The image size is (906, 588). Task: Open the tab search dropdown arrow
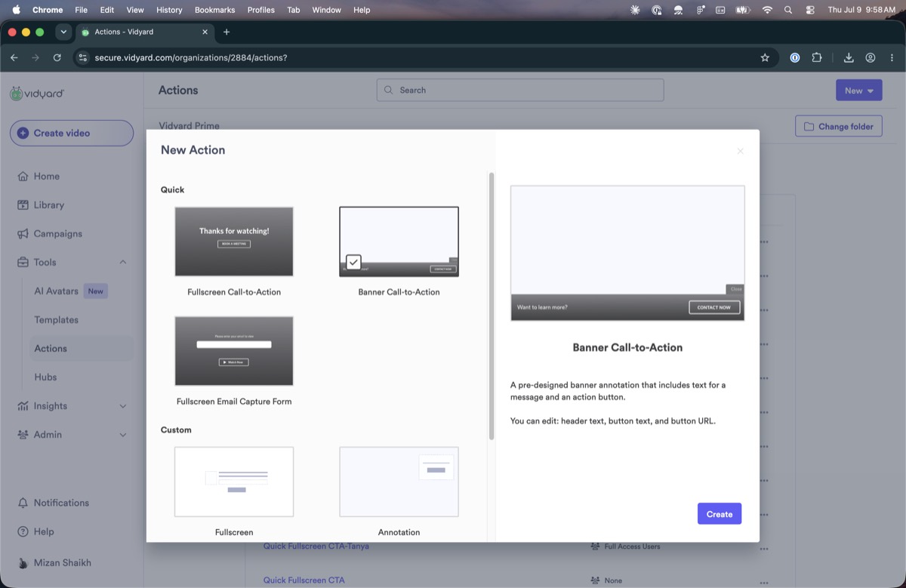coord(63,32)
